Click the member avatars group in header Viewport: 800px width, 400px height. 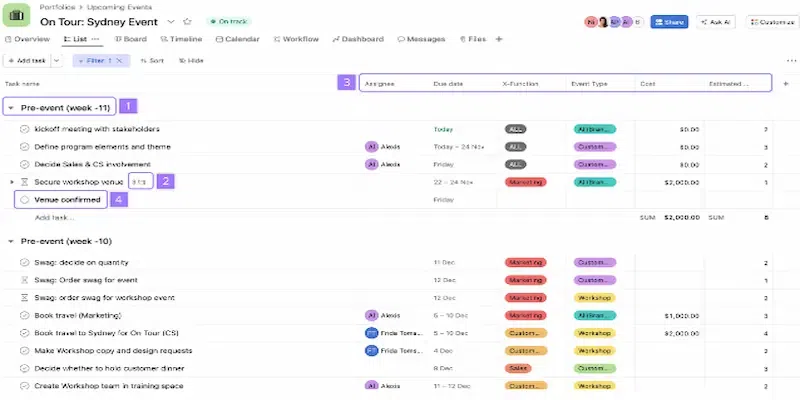click(x=614, y=22)
